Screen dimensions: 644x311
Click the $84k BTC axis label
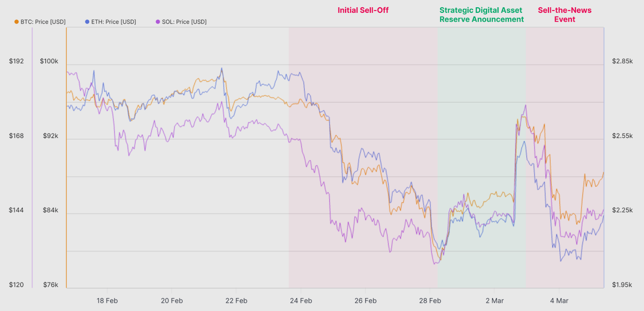(x=51, y=210)
